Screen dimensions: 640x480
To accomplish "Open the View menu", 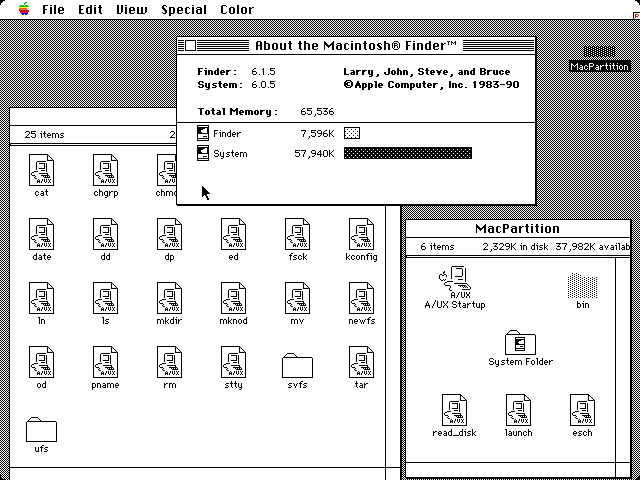I will pos(131,9).
